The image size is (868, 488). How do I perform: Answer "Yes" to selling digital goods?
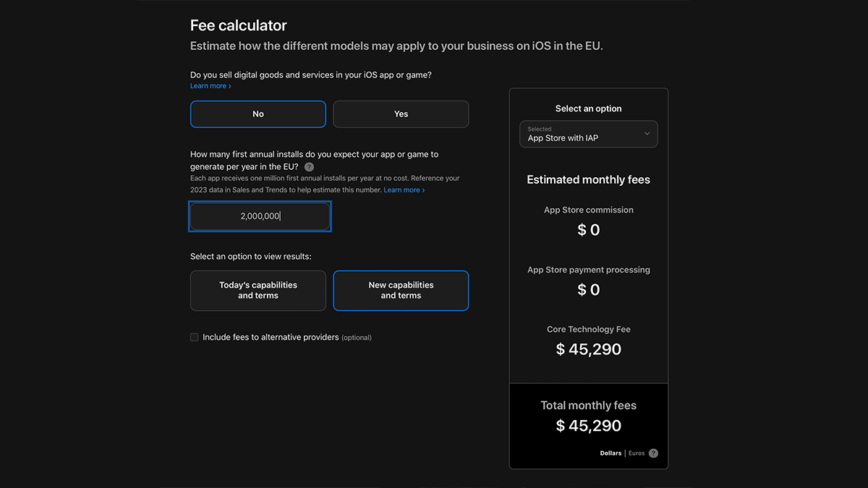pos(401,114)
